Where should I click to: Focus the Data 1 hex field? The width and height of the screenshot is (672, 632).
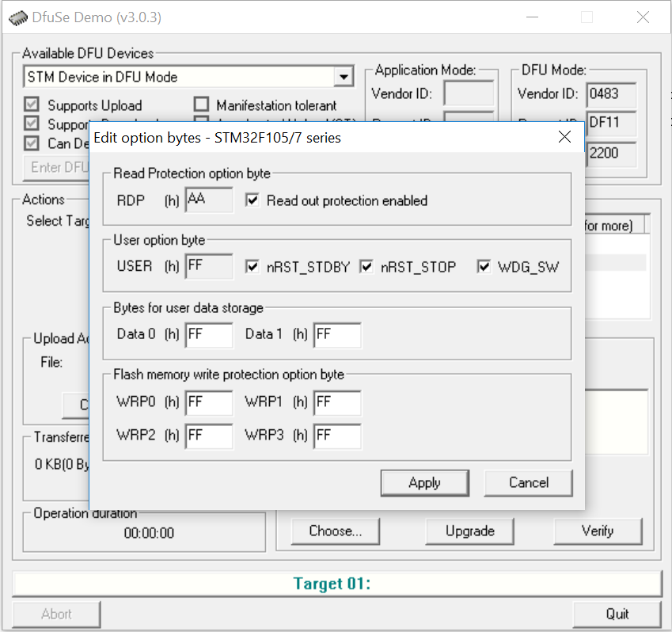[x=337, y=335]
